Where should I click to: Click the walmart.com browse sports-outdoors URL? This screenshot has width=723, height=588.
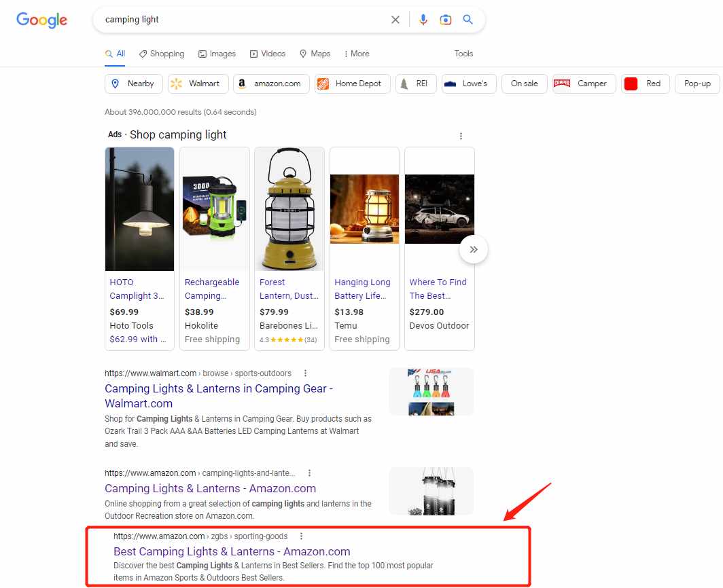pos(198,373)
